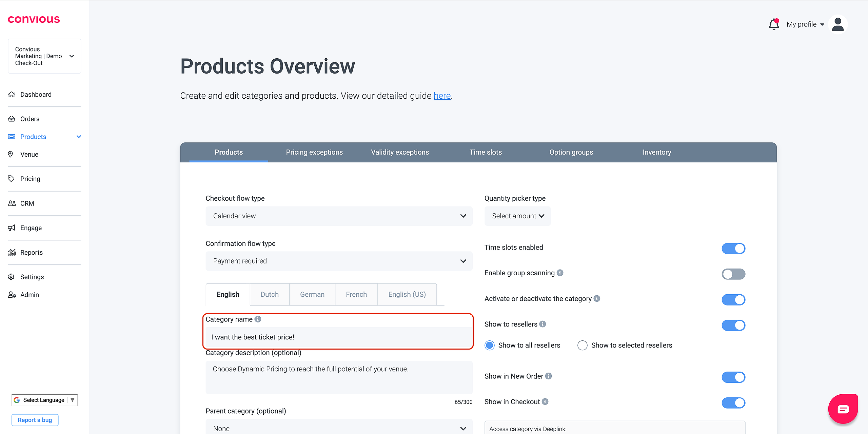868x434 pixels.
Task: Click the Category name info icon
Action: [x=258, y=319]
